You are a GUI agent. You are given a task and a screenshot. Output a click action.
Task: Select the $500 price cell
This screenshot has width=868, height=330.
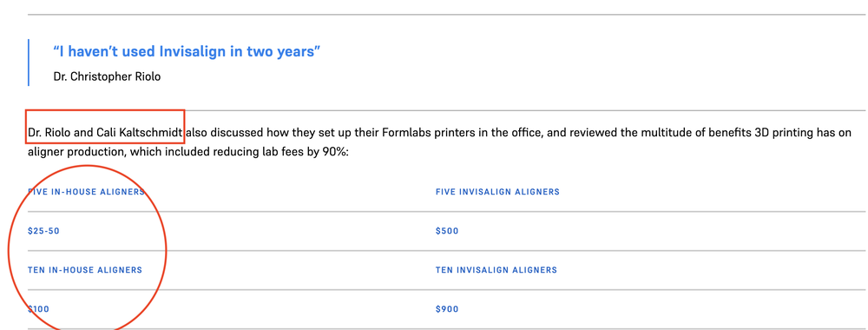pyautogui.click(x=447, y=231)
